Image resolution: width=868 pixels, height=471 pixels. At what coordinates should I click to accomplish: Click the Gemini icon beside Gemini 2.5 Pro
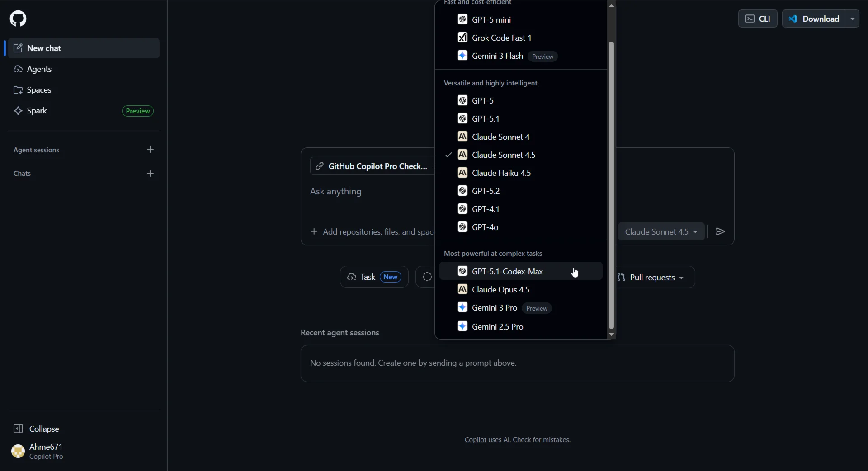pyautogui.click(x=462, y=326)
